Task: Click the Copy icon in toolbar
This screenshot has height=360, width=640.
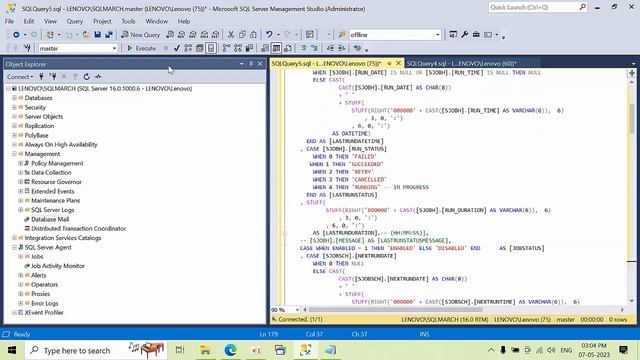Action: click(242, 35)
